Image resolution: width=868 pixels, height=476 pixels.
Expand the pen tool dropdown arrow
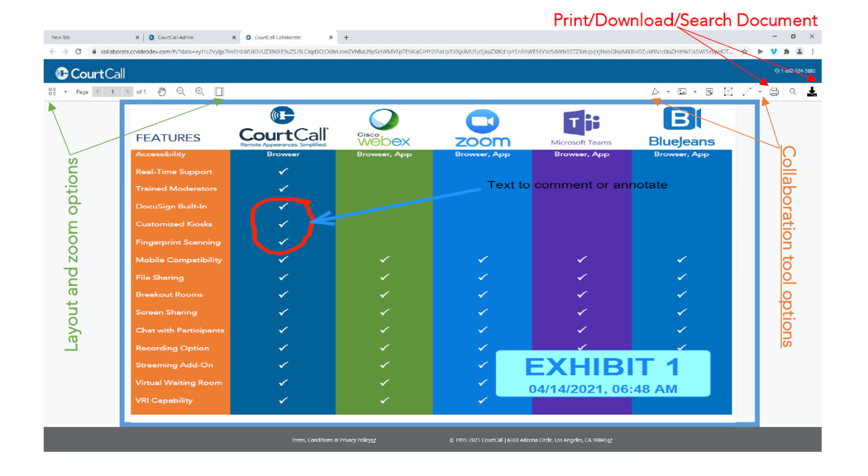pyautogui.click(x=668, y=92)
